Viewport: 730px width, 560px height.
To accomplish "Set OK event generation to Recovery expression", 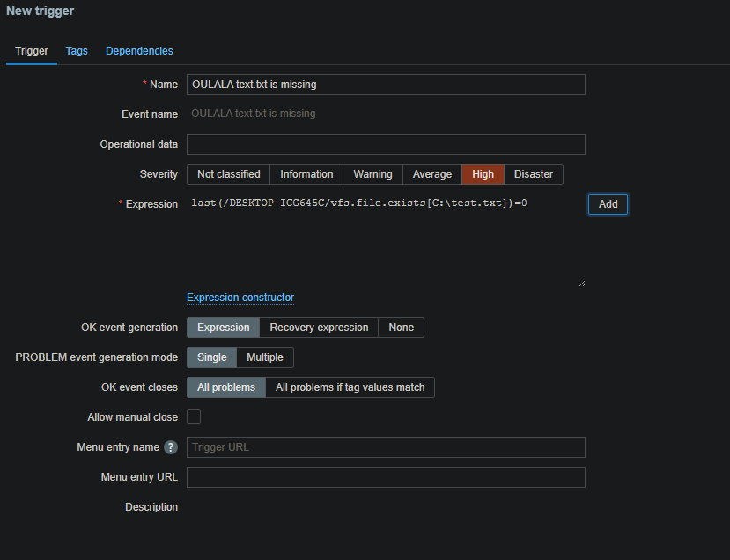I will pyautogui.click(x=319, y=328).
